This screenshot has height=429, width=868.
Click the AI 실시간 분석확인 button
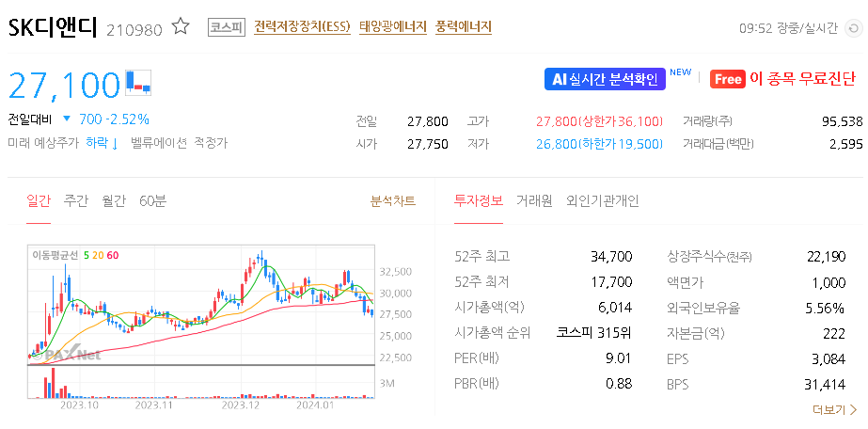[x=605, y=79]
